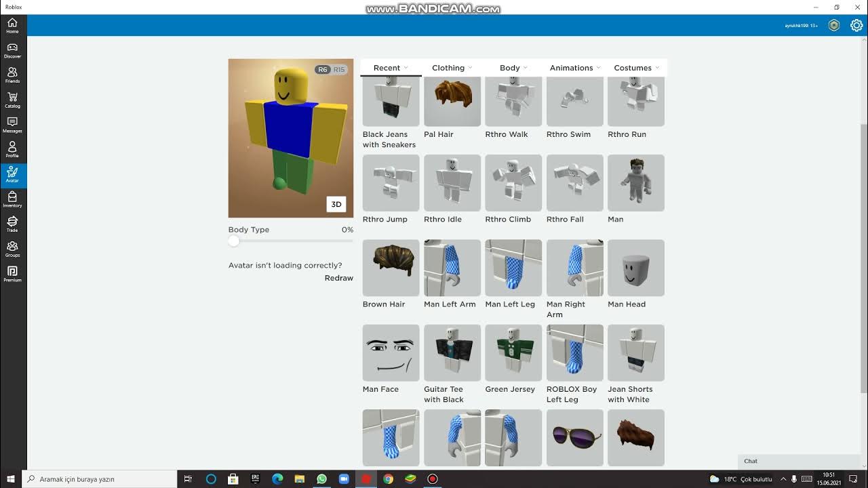This screenshot has height=488, width=868.
Task: Adjust the Body Type slider handle
Action: 234,241
